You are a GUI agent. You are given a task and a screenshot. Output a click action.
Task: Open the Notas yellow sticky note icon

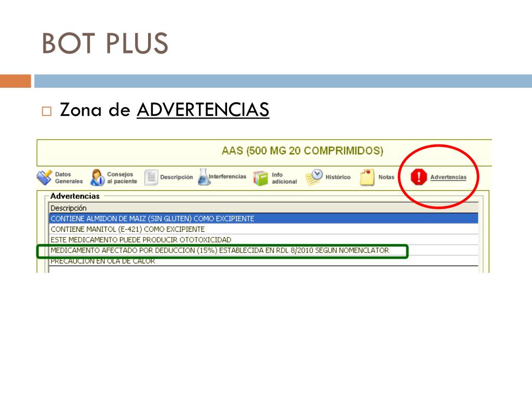367,178
